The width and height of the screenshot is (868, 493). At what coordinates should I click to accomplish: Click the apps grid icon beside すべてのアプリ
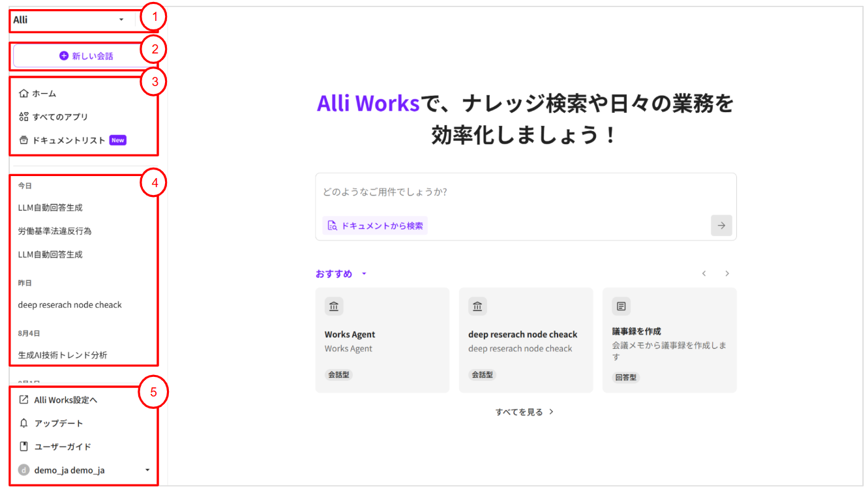(24, 117)
